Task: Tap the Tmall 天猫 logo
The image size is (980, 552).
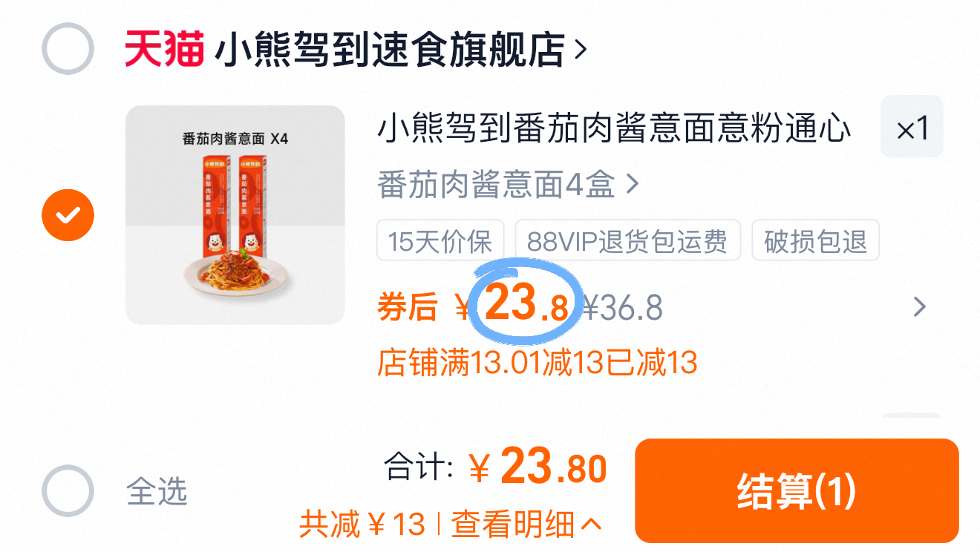Action: click(164, 50)
